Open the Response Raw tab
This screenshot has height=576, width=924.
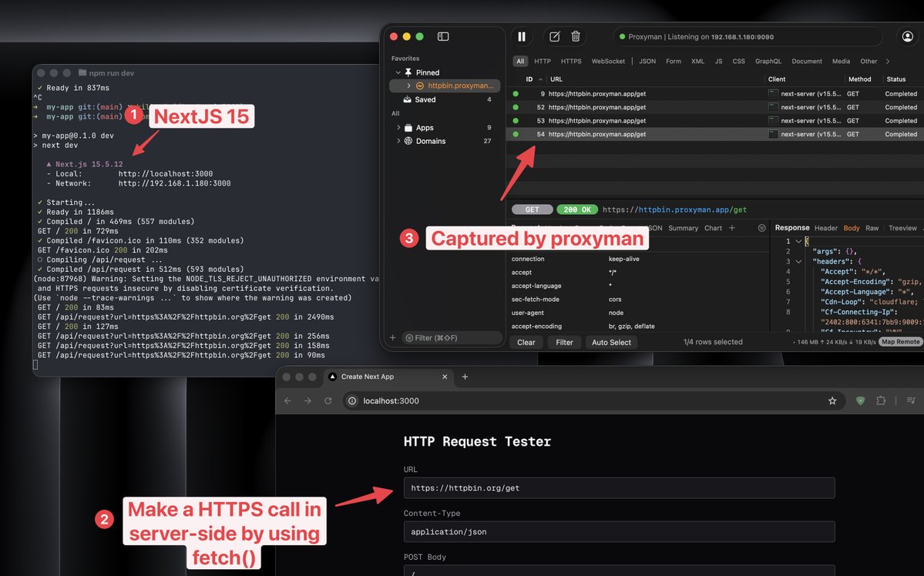click(872, 228)
